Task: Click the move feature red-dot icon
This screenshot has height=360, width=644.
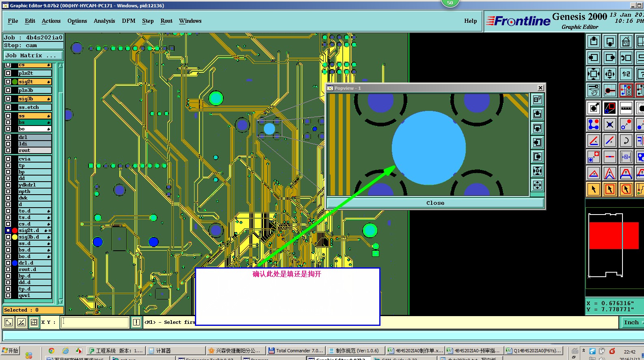Action: click(x=626, y=124)
